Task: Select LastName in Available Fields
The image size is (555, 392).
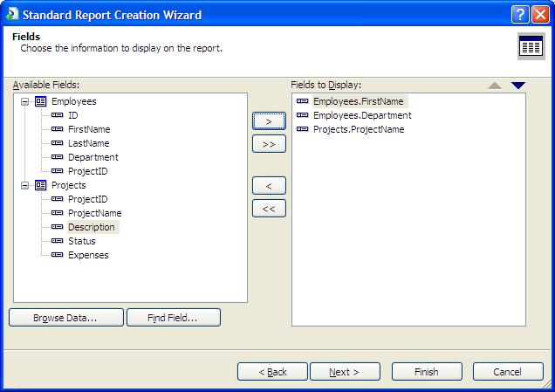Action: pyautogui.click(x=88, y=143)
